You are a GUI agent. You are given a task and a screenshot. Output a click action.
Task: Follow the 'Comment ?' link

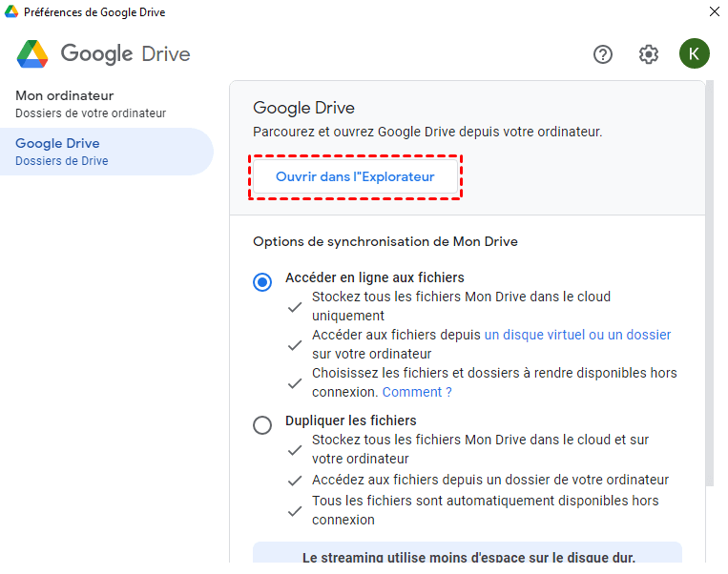pos(417,392)
